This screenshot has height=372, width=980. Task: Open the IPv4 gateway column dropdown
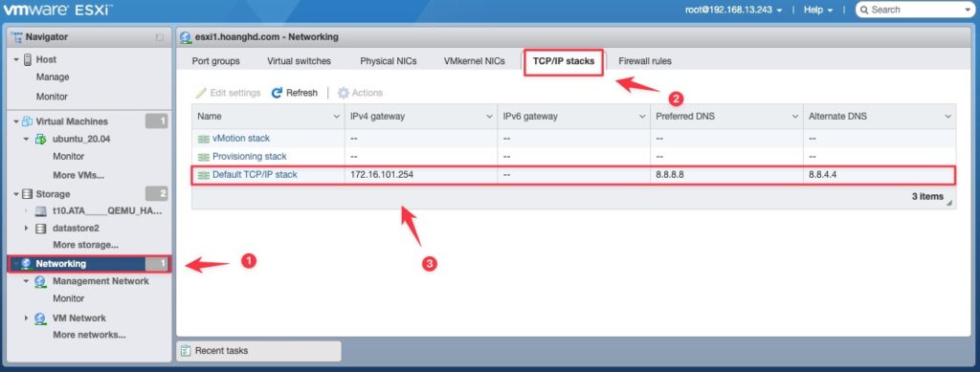[x=489, y=117]
